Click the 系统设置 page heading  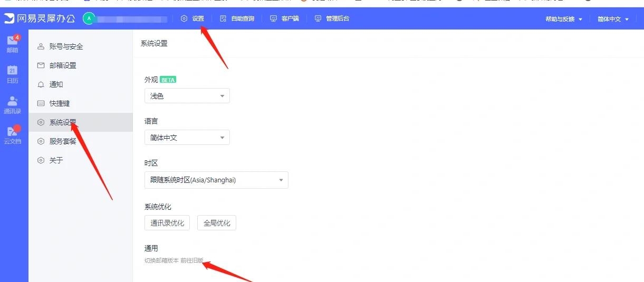[x=154, y=43]
